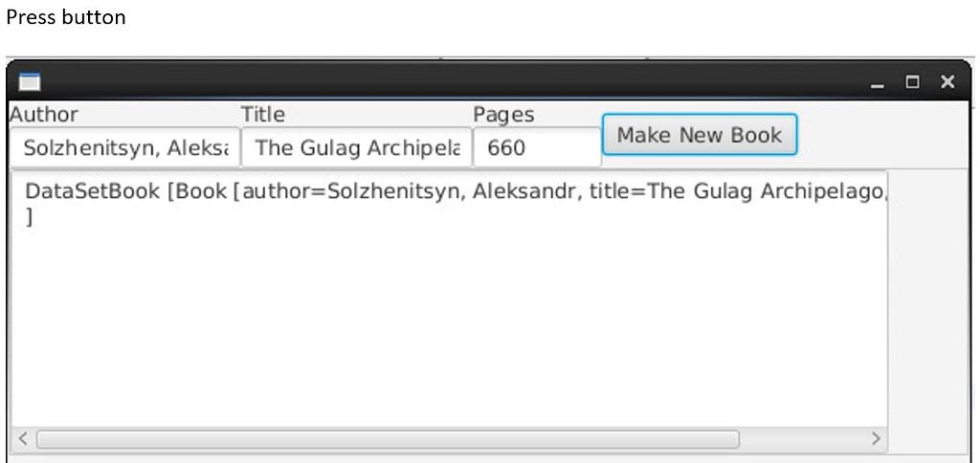Maximize the book application window
Screen dimensions: 980x463
[x=913, y=82]
